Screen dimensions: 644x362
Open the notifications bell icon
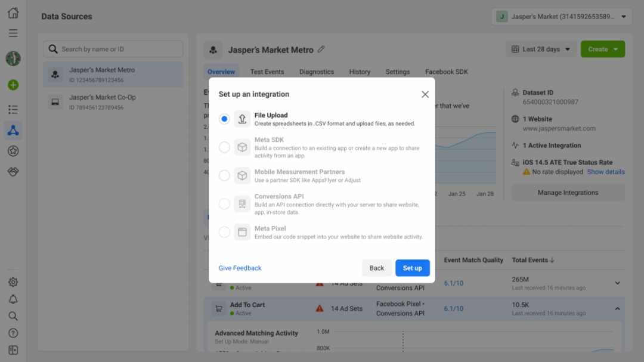[x=13, y=299]
